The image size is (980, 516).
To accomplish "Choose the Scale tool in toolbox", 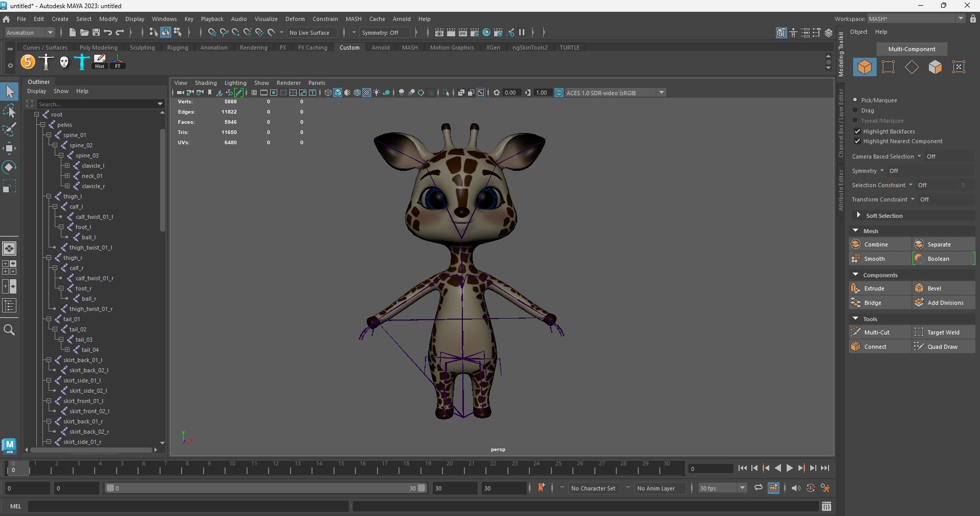I will click(10, 186).
